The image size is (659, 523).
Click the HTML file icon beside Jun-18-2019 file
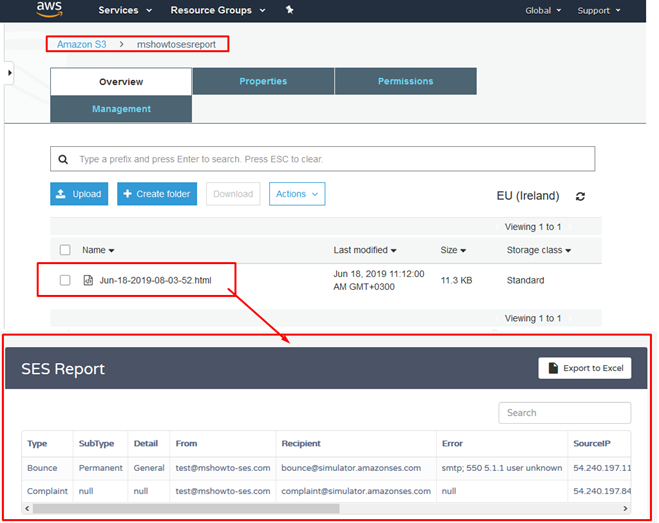(88, 280)
